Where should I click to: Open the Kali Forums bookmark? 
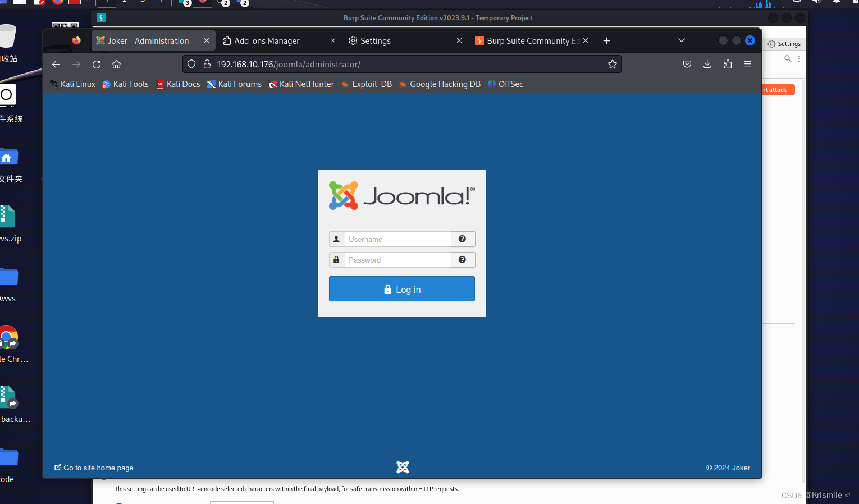point(234,84)
